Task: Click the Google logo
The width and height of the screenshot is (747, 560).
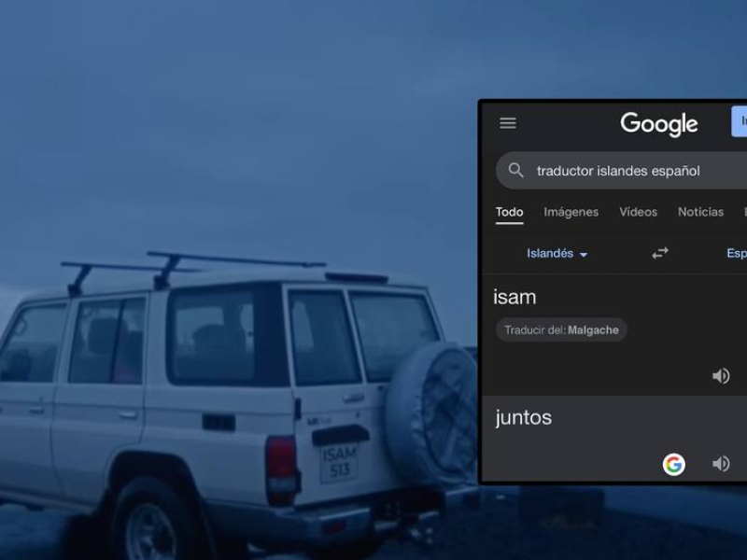Action: tap(658, 124)
